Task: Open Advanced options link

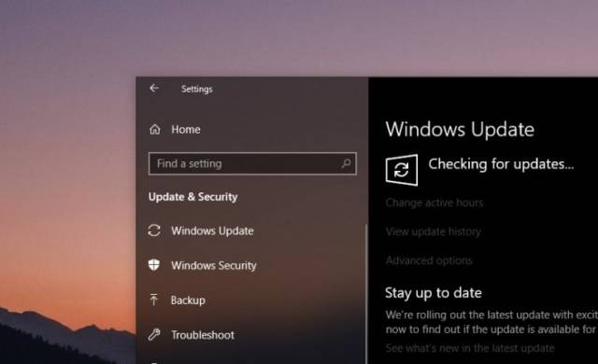Action: (429, 260)
